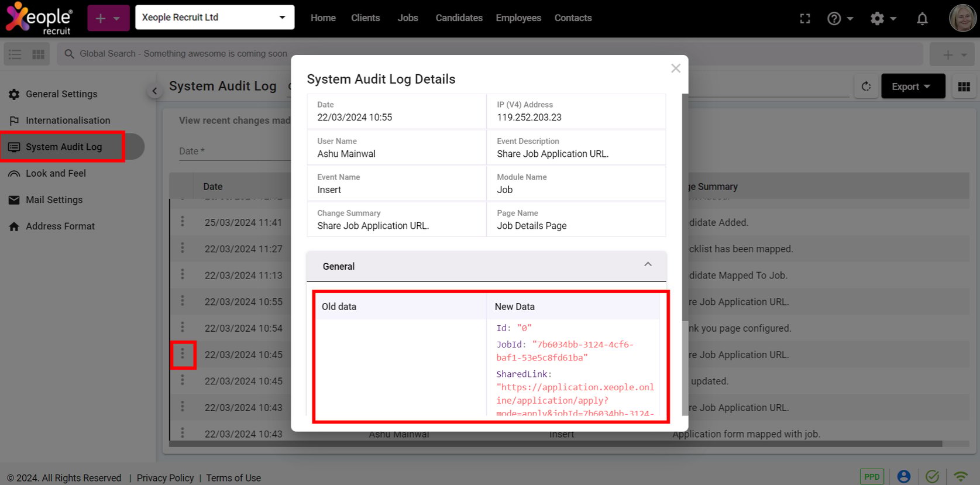Open row menu for 22/03/2024 10:54

pos(183,326)
